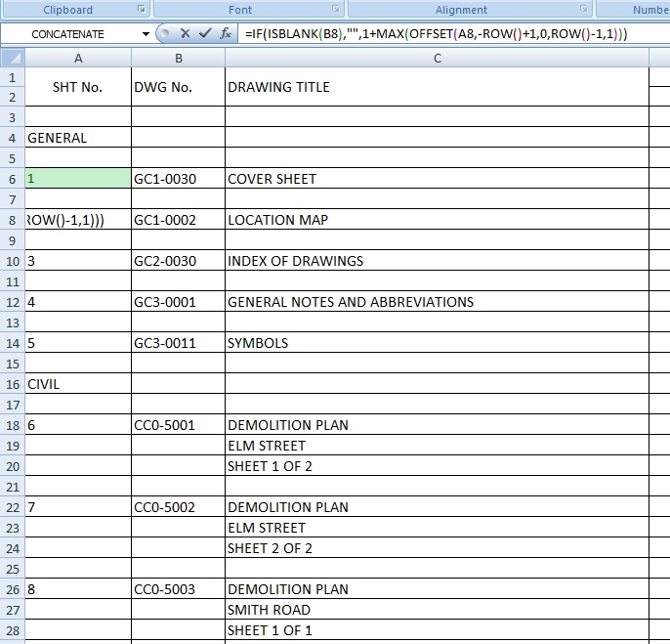Cancel the formula entry with X icon
Screen dimensions: 670x644
[185, 33]
